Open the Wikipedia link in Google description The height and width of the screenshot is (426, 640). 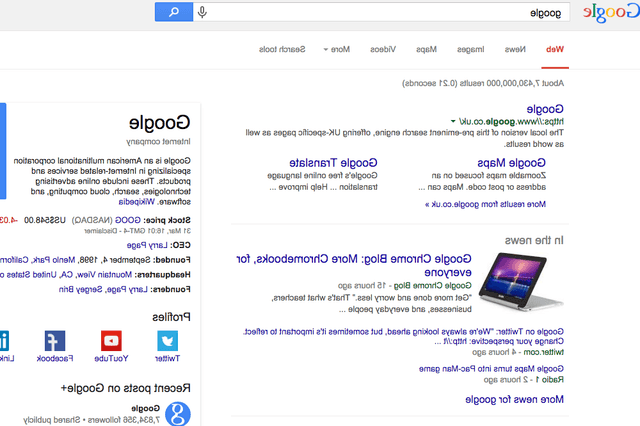tap(136, 202)
